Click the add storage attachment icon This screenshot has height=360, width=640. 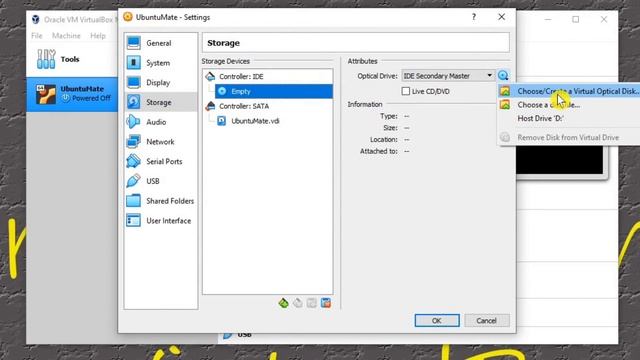click(311, 303)
